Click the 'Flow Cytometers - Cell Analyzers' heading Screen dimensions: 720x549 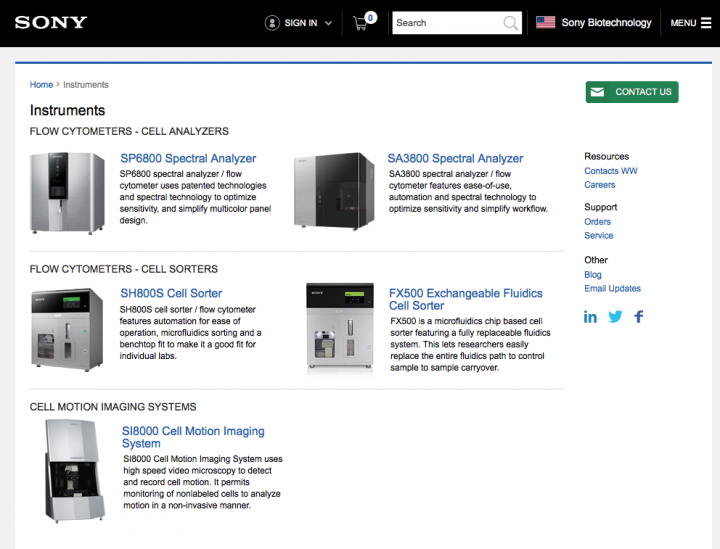pyautogui.click(x=129, y=132)
